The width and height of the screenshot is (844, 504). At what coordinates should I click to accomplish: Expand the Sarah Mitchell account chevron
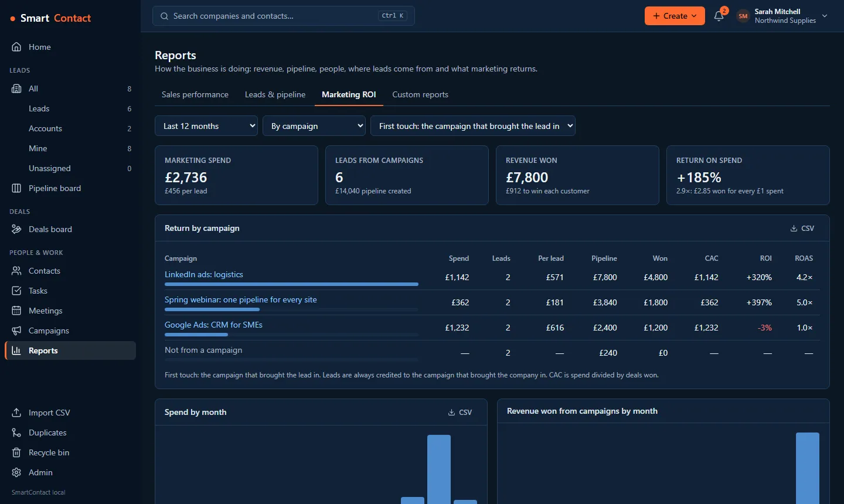pyautogui.click(x=825, y=16)
